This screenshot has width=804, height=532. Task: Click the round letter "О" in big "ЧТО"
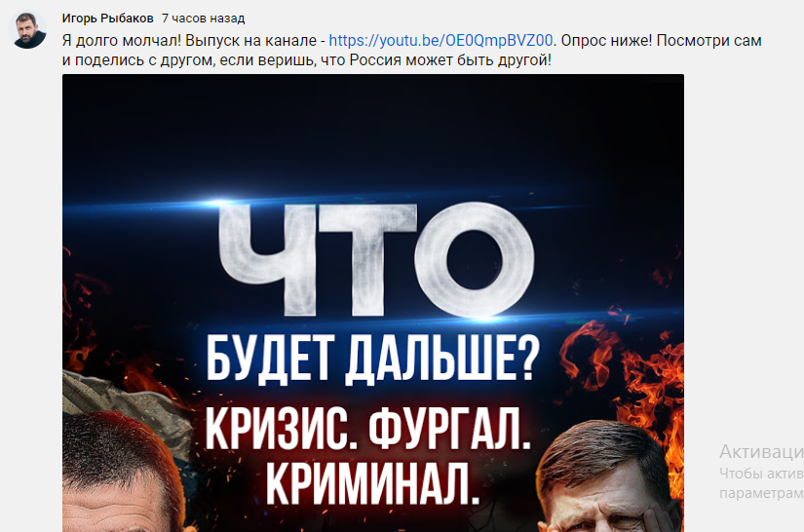coord(475,259)
